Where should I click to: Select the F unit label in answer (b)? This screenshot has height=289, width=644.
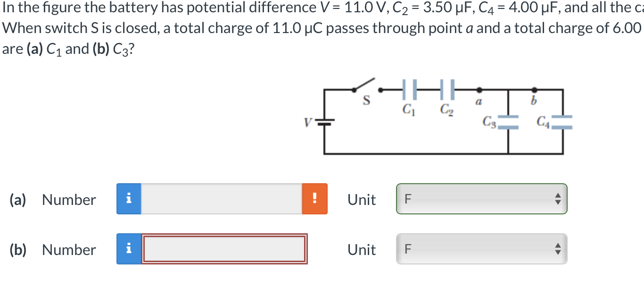407,249
